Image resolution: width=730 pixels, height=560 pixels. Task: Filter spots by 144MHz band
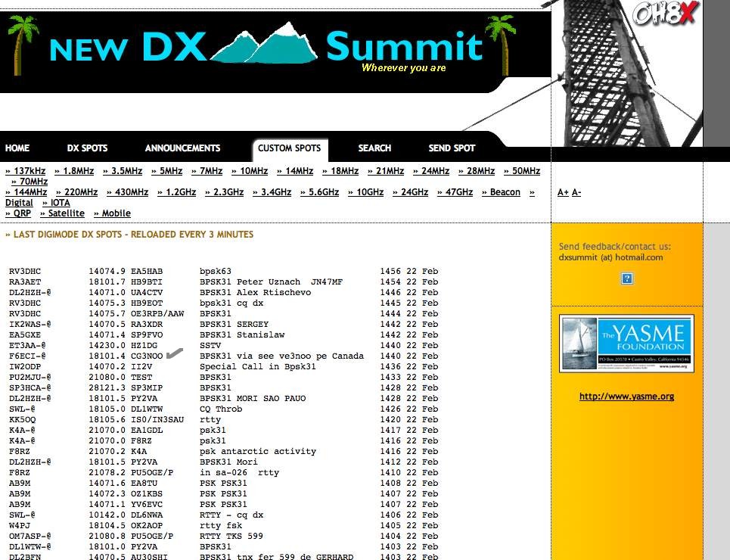tap(26, 192)
